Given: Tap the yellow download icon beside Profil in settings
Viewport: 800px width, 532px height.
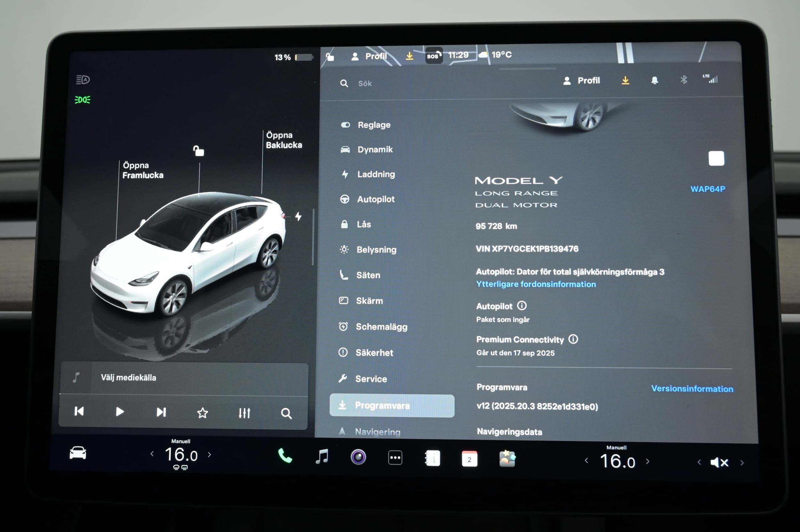Looking at the screenshot, I should click(x=625, y=80).
